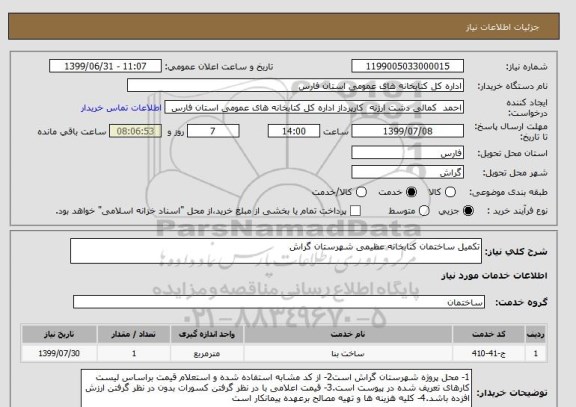
Task: Click the buyer organization name field
Action: [x=295, y=86]
